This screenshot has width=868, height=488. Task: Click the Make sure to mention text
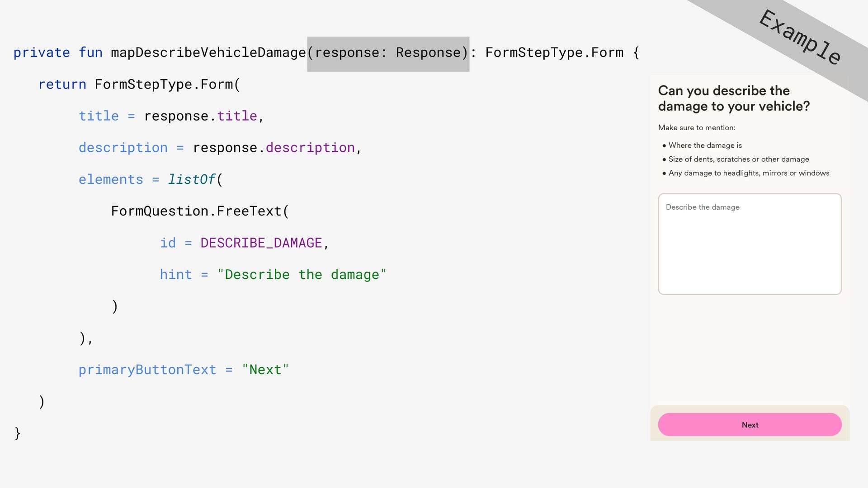[696, 128]
